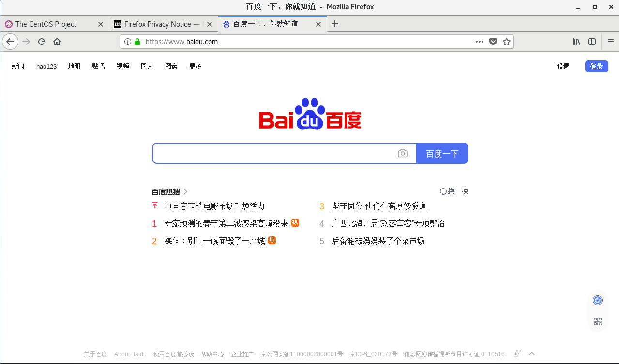Click the top-pinned arrow icon in hot list
Viewport: 619px width, 364px height.
pos(155,205)
